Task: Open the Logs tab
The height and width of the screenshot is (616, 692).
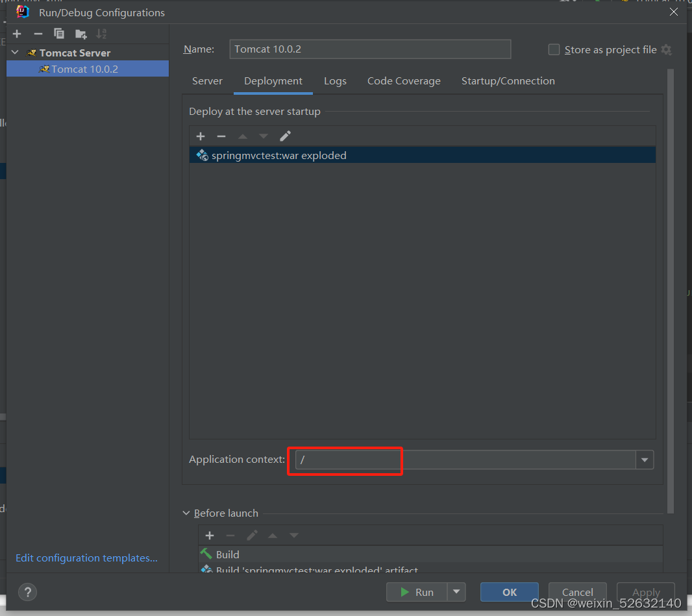Action: 335,81
